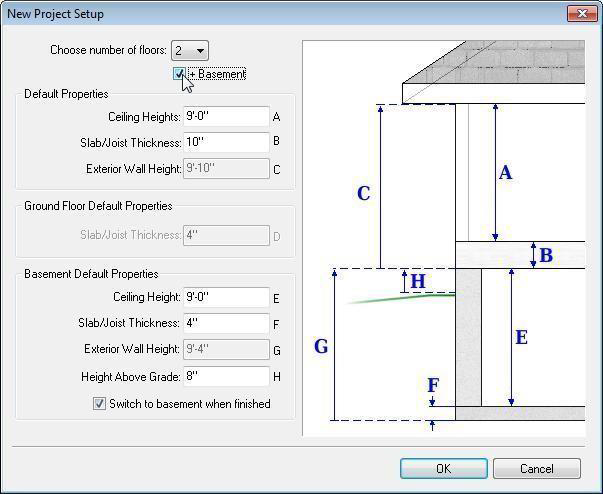Toggle the + Basement checkbox
Screen dimensions: 603x494
click(x=179, y=74)
